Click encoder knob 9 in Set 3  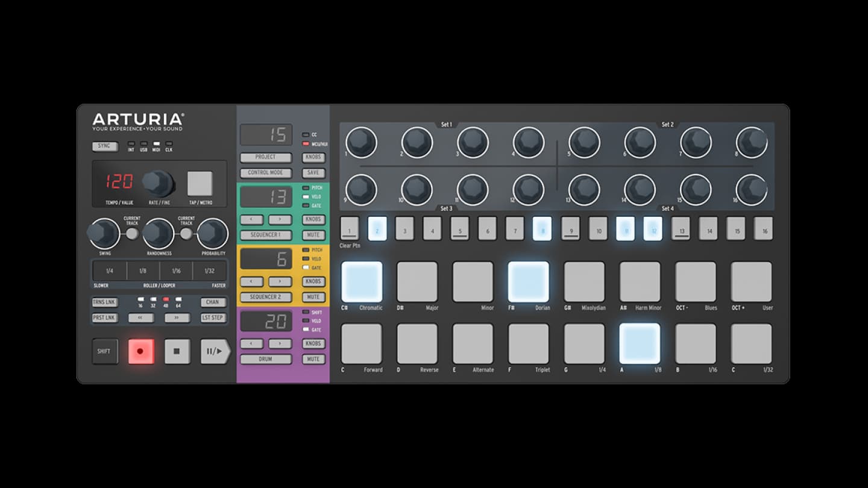pos(361,190)
